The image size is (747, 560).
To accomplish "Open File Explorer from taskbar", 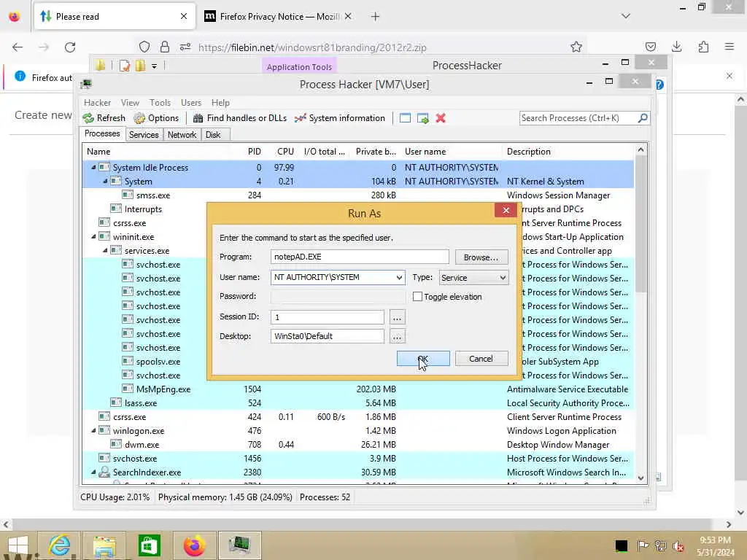I will point(104,545).
